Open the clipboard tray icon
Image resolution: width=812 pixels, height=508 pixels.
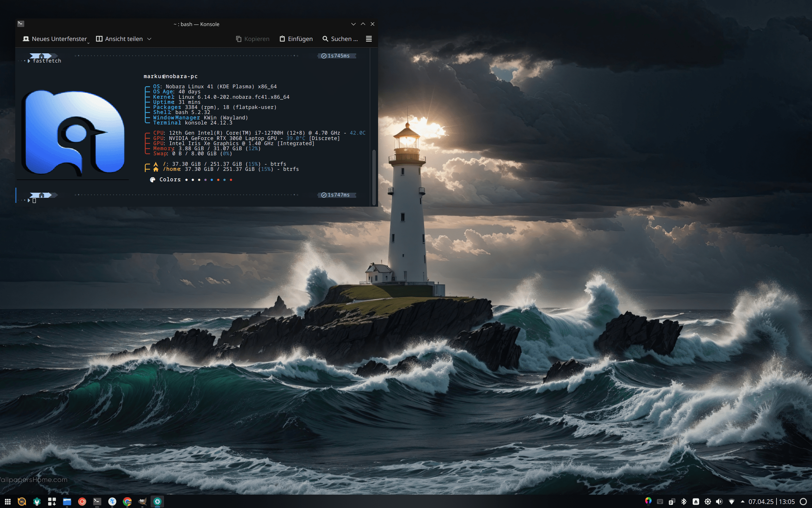pyautogui.click(x=672, y=502)
